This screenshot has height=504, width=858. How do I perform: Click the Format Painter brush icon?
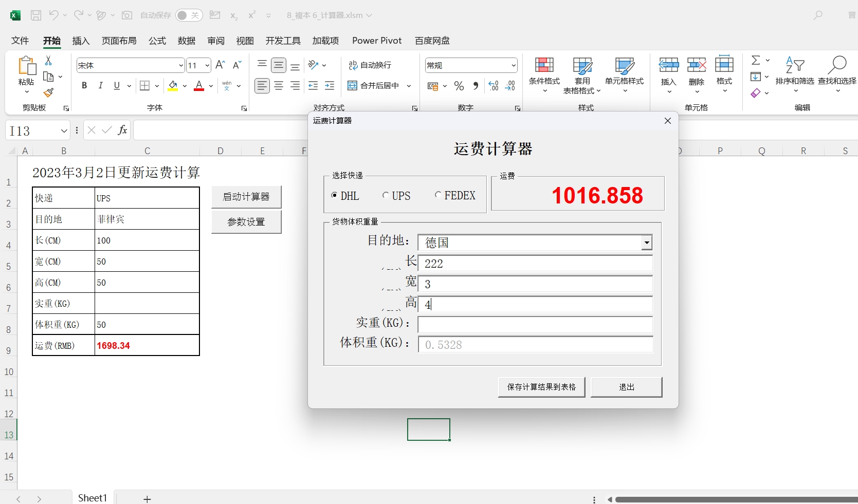[x=48, y=92]
